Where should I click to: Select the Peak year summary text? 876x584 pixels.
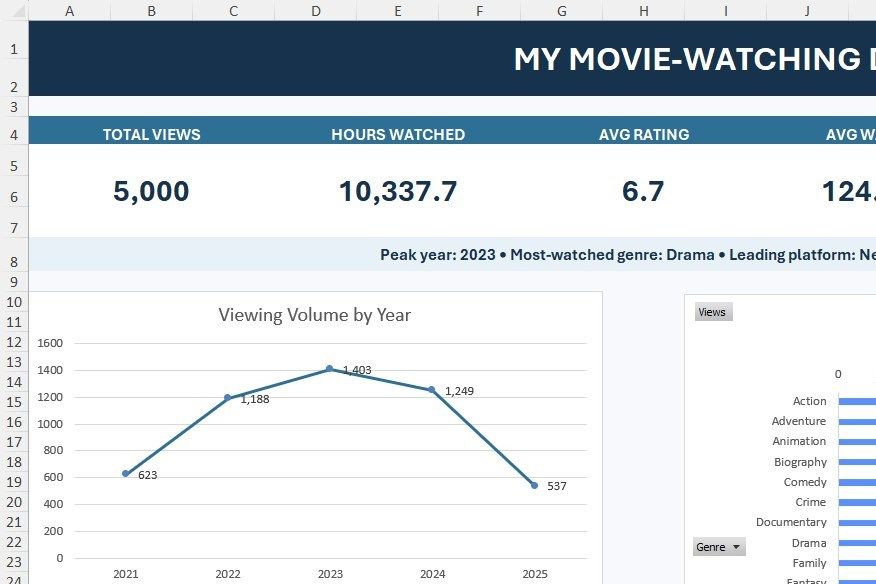pos(628,255)
